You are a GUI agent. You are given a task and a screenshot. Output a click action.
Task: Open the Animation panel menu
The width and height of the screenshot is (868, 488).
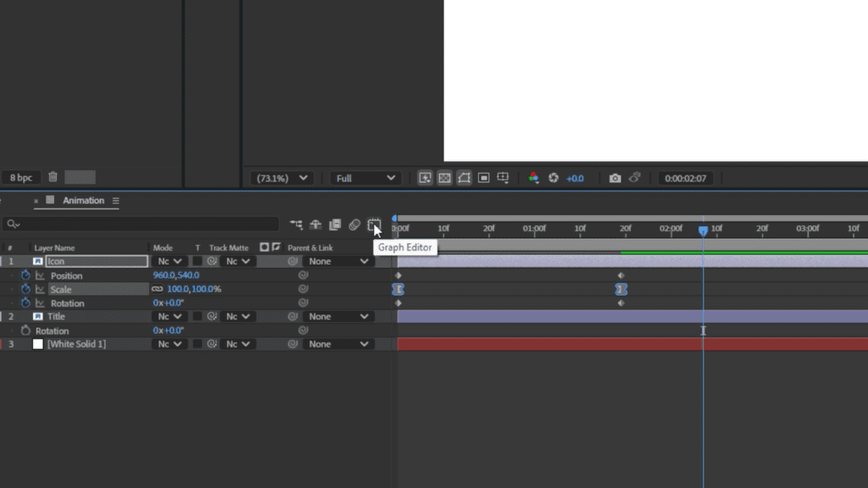pos(115,201)
